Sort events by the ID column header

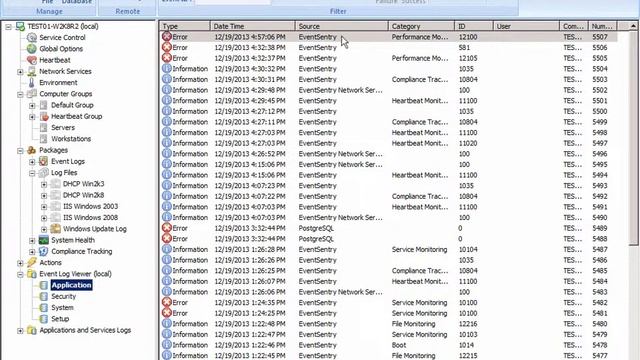473,26
